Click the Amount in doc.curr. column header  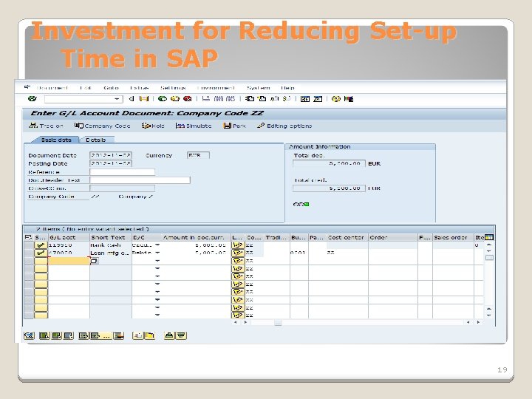tap(194, 237)
